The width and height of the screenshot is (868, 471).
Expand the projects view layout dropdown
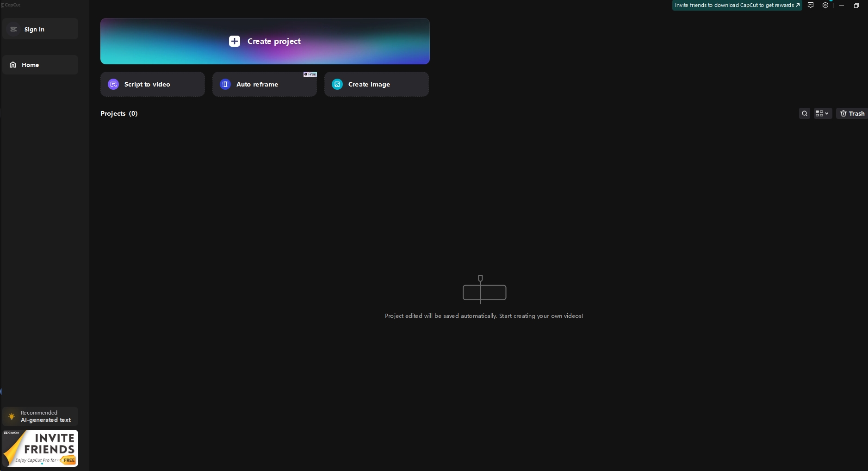822,113
